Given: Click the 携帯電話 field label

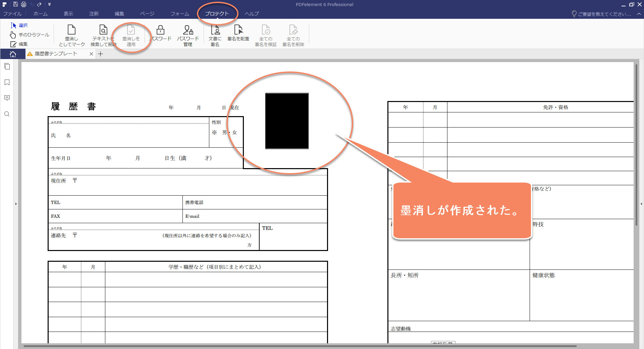Looking at the screenshot, I should (x=194, y=202).
